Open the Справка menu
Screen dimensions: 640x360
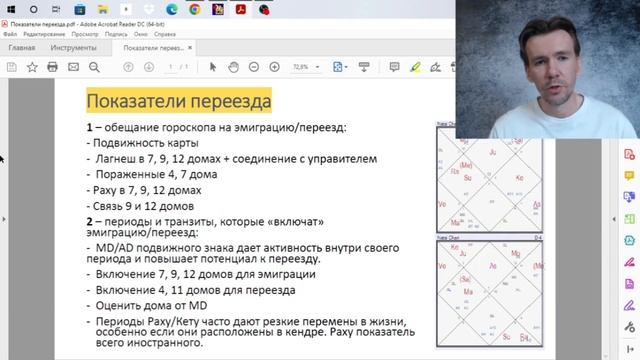point(165,34)
